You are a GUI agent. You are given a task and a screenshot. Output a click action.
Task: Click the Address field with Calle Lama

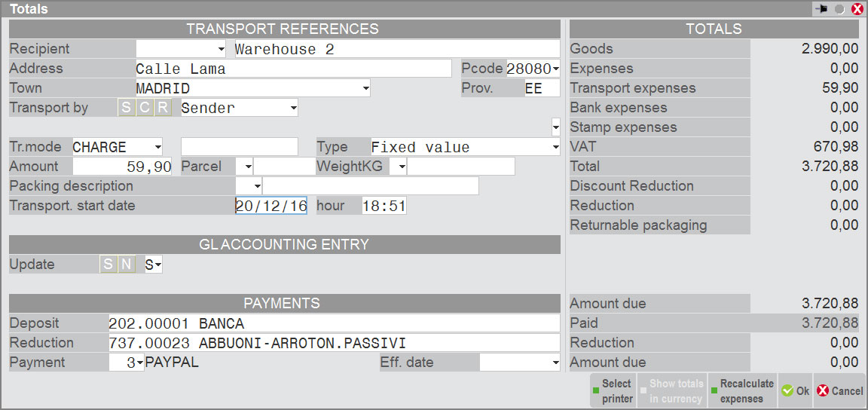coord(294,69)
